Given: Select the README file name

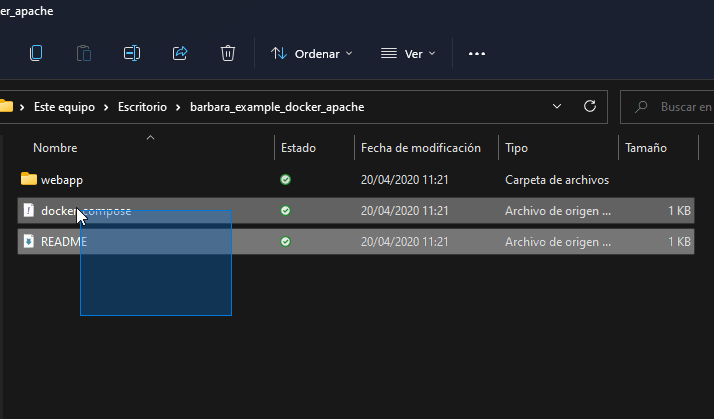Looking at the screenshot, I should click(x=64, y=242).
